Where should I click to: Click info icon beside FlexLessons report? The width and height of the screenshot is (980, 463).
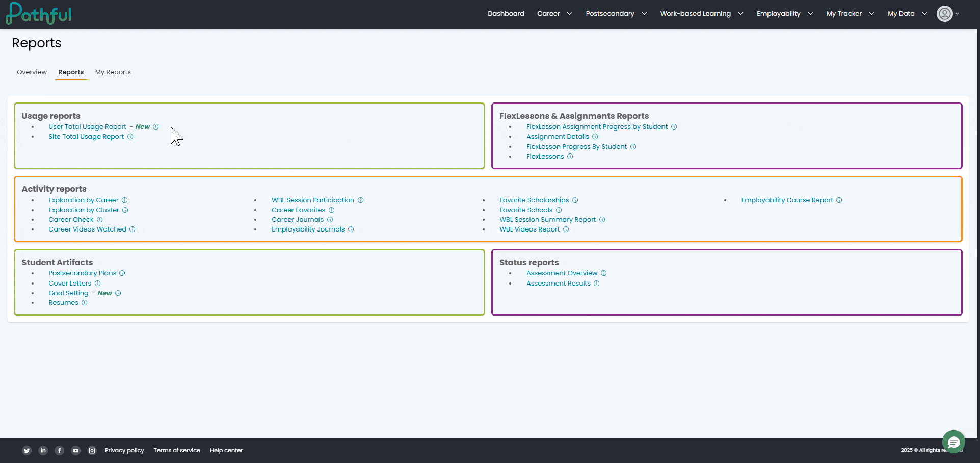click(570, 157)
